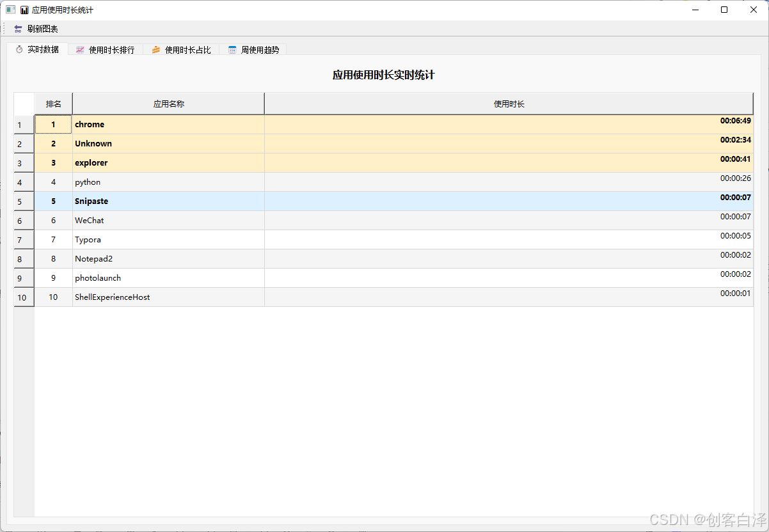Click rank cell 3 in explorer row
This screenshot has height=532, width=769.
coord(54,163)
